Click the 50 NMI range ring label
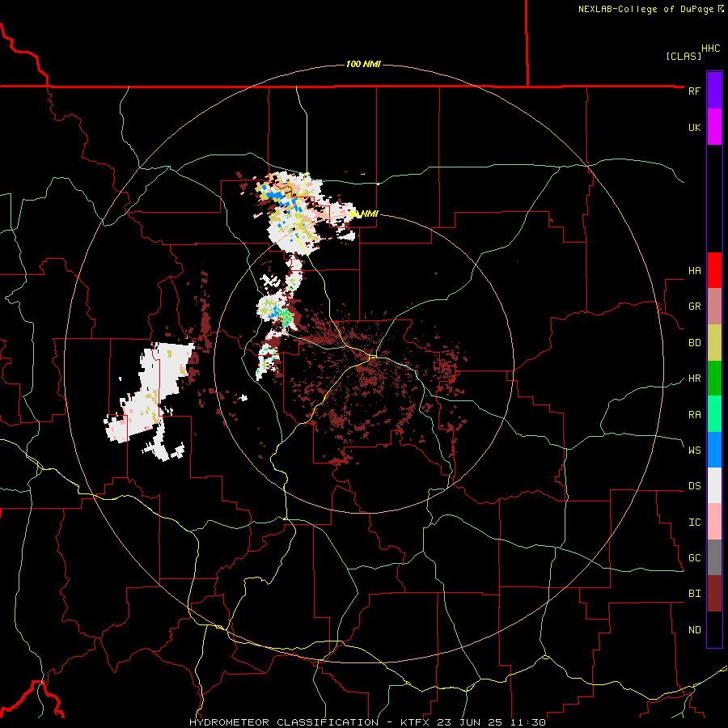 coord(363,214)
